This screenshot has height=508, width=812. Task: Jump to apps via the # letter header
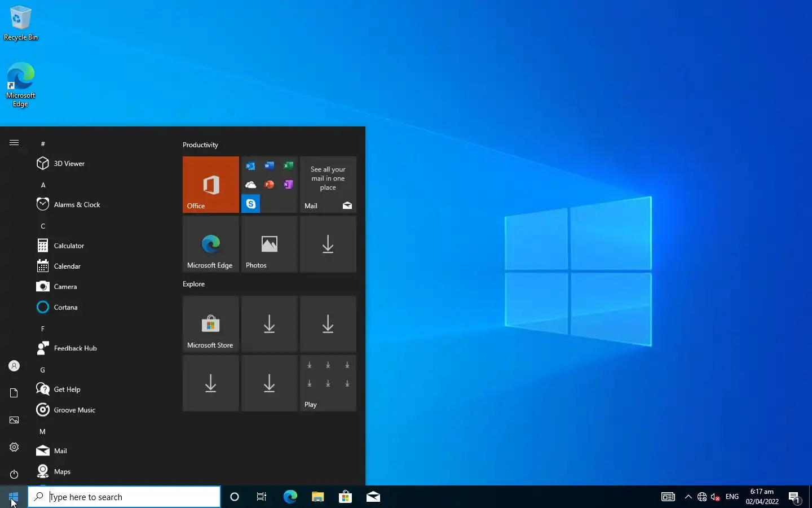43,144
